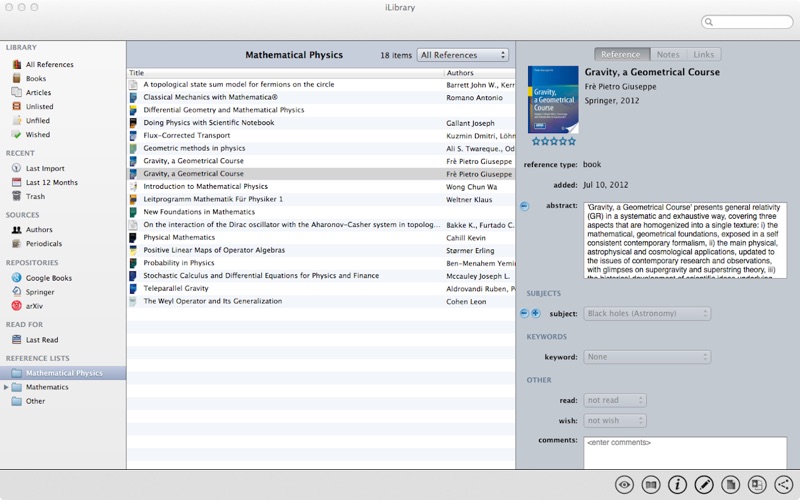
Task: Select 'Geometric methods in physics' row
Action: [321, 148]
